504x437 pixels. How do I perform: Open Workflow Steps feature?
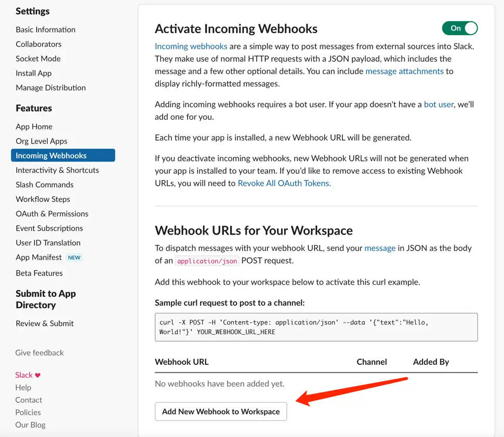point(43,199)
